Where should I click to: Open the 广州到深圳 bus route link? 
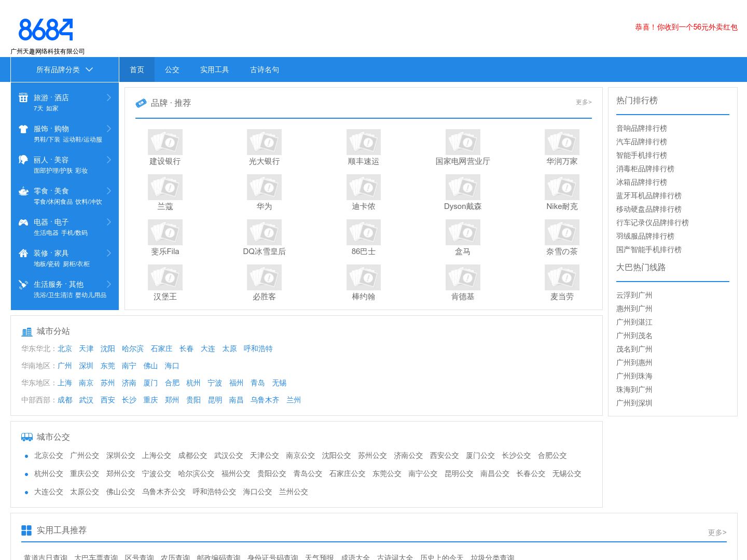coord(634,403)
